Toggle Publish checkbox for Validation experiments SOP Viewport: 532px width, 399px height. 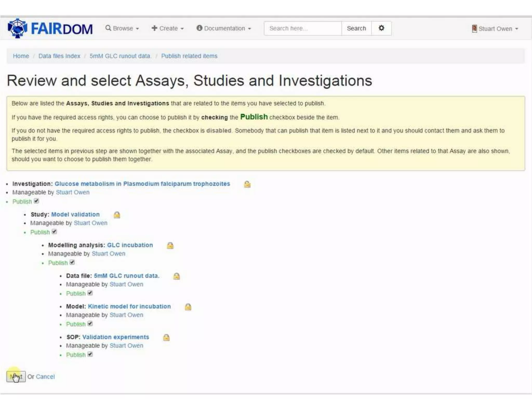click(x=90, y=354)
